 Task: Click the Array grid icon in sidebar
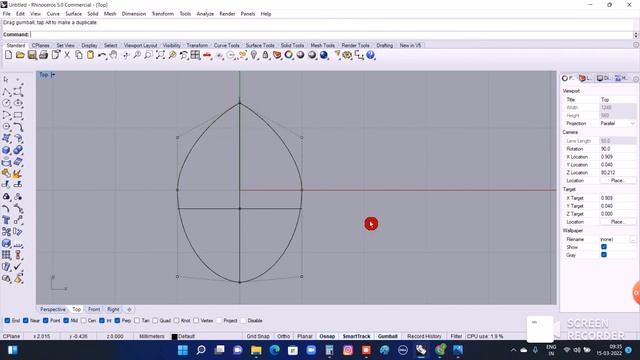click(6, 255)
